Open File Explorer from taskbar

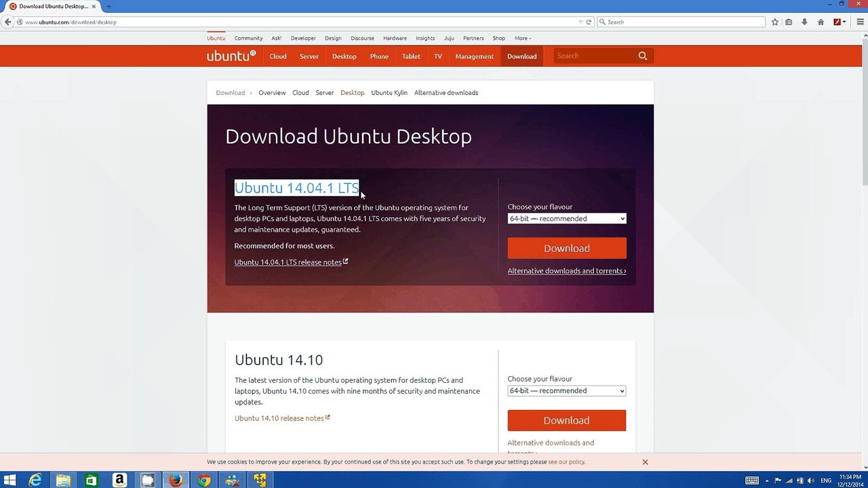pyautogui.click(x=63, y=481)
